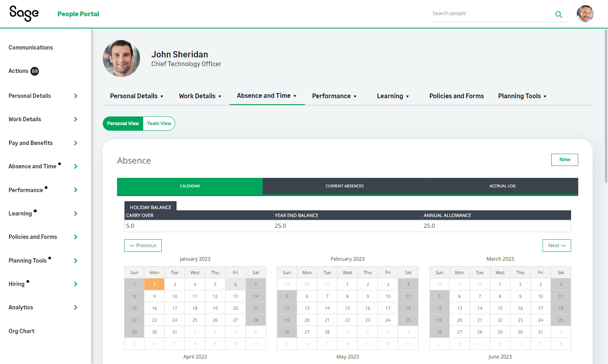
Task: Open the Work Details dropdown menu
Action: click(x=200, y=96)
